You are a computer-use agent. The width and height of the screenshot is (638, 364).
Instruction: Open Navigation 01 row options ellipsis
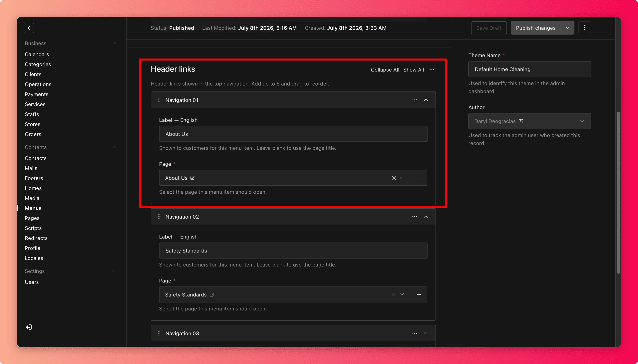415,100
